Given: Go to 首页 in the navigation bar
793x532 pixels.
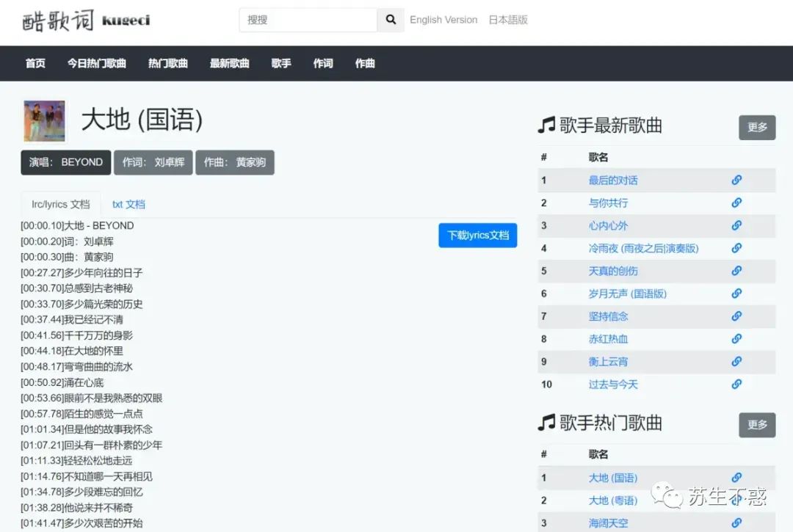Looking at the screenshot, I should (35, 63).
